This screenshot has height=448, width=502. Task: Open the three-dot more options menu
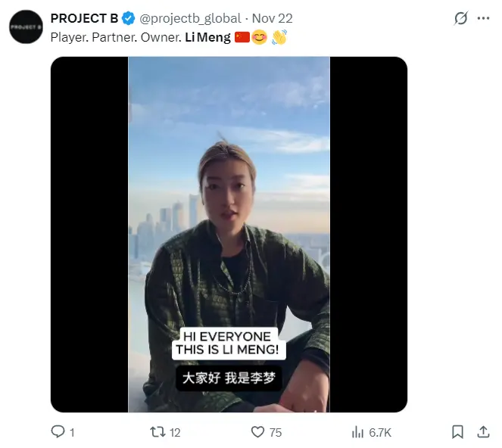[483, 18]
